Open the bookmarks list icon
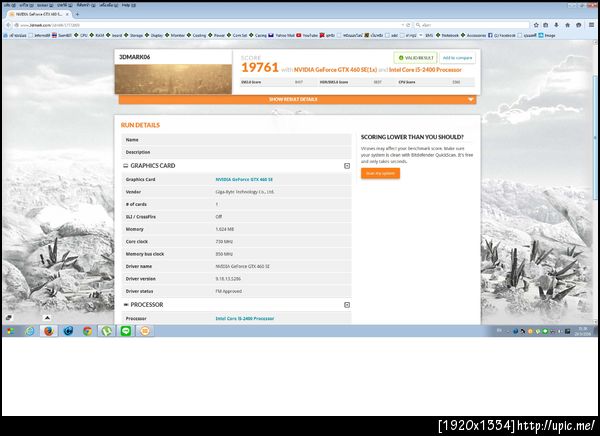The width and height of the screenshot is (600, 436). tap(546, 25)
